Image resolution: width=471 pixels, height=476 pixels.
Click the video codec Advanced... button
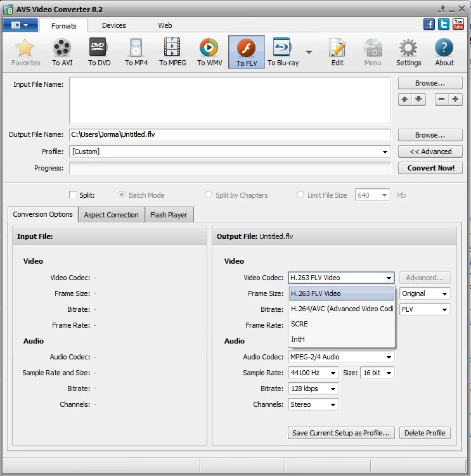[x=425, y=278]
